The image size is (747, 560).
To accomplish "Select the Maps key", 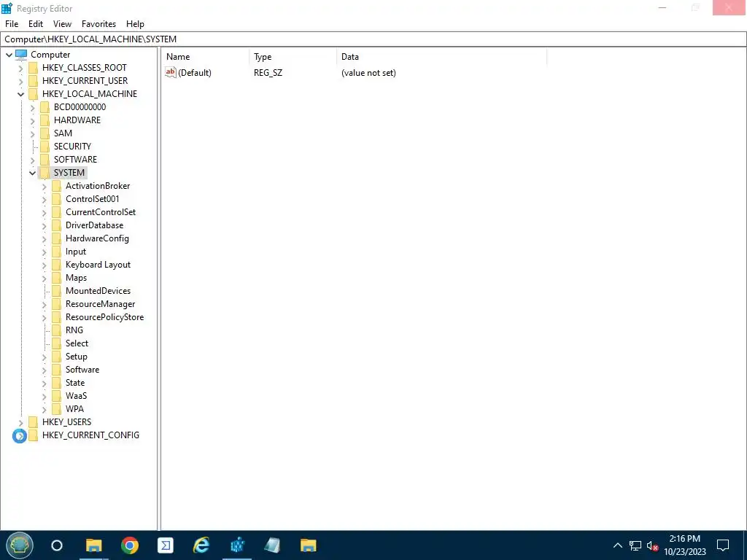I will click(x=76, y=278).
